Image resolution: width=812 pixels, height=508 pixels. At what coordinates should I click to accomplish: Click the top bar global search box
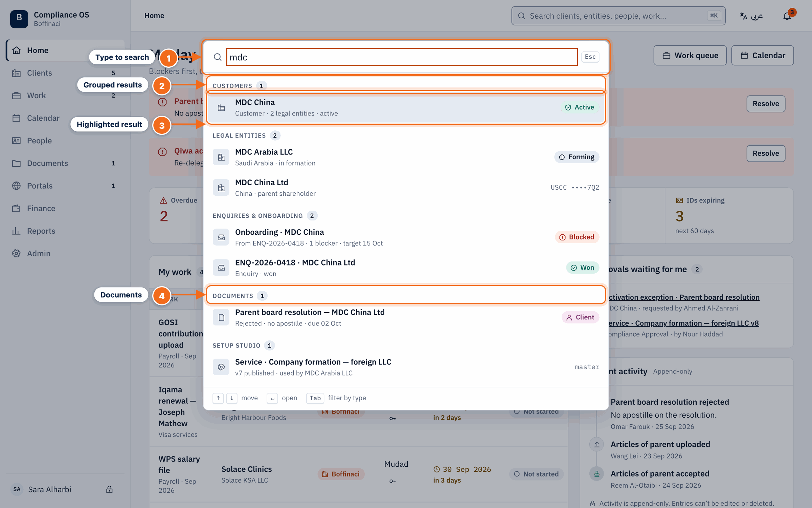tap(618, 16)
